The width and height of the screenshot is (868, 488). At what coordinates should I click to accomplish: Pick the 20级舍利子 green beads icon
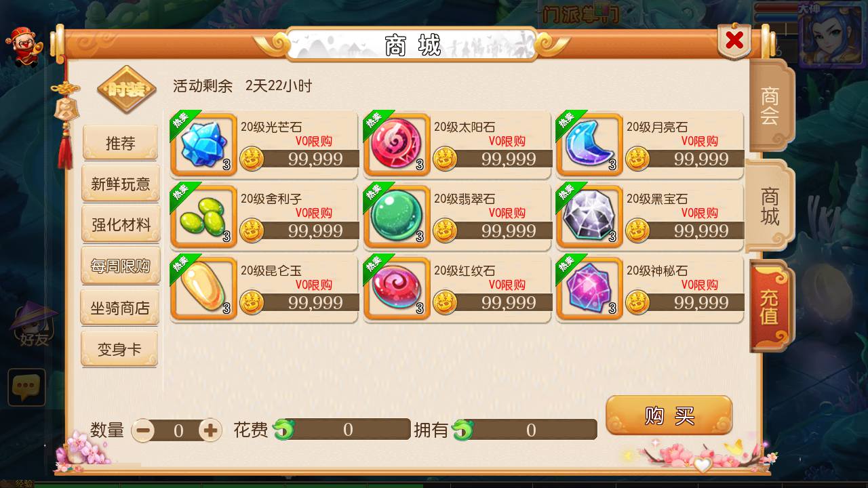203,216
